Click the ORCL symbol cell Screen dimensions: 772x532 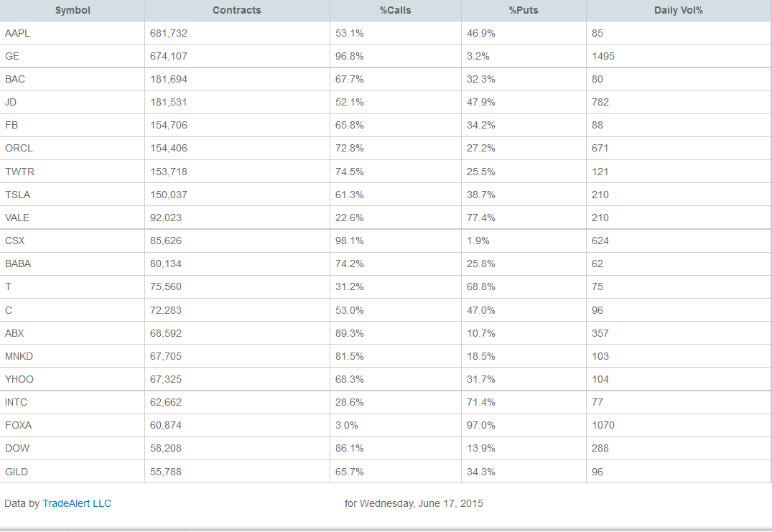[19, 148]
